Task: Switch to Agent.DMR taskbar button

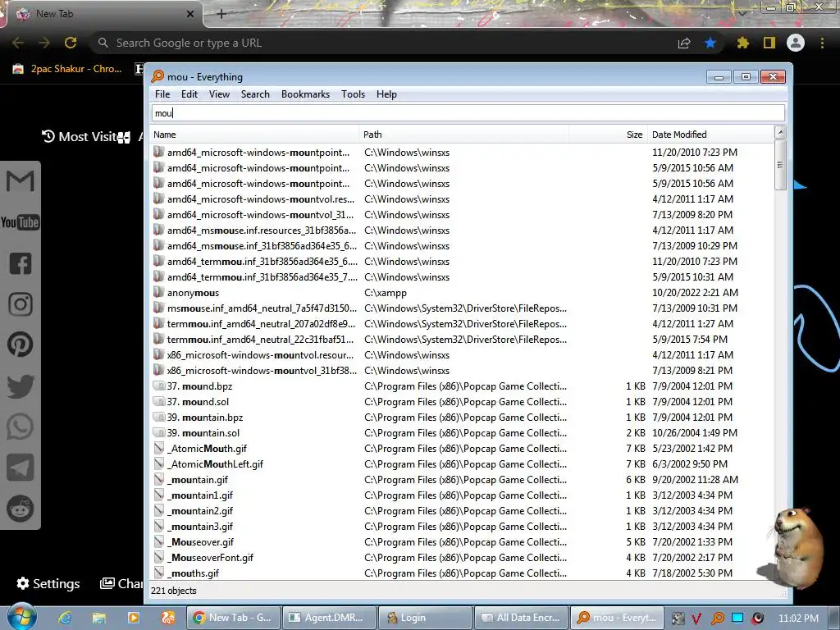Action: coord(328,618)
